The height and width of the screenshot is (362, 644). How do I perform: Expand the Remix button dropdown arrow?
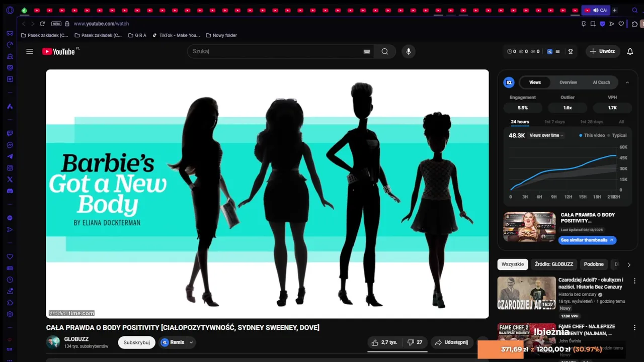191,342
